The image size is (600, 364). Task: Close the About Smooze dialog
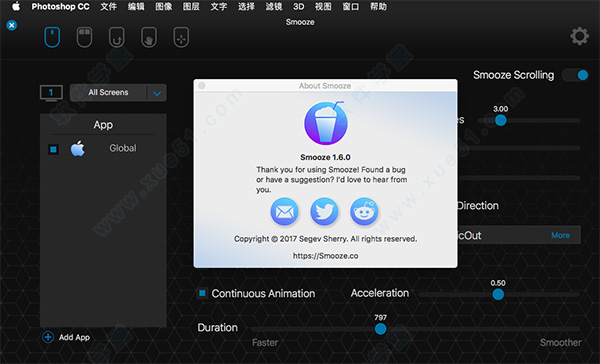pyautogui.click(x=202, y=86)
